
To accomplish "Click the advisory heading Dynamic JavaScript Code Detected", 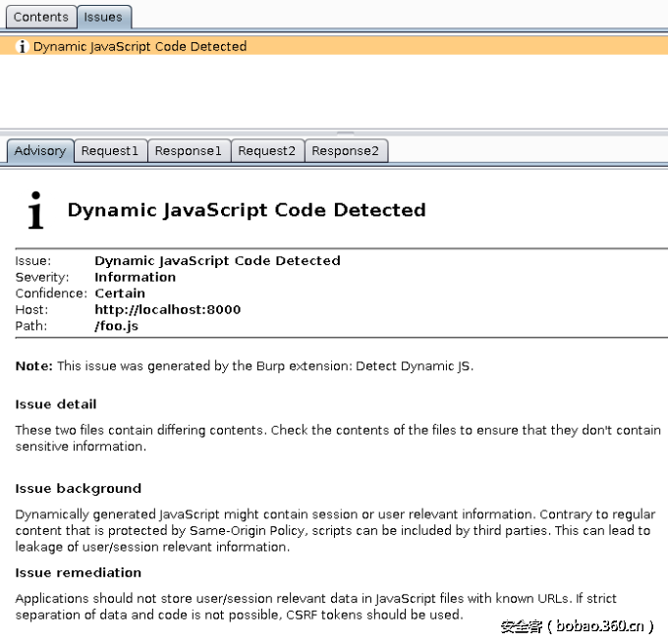I will coord(246,210).
